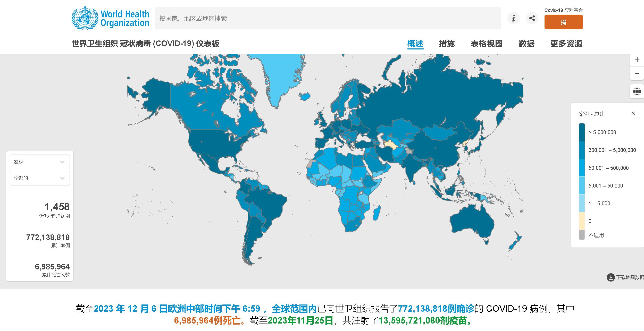644x331 pixels.
Task: Select the 概述 tab
Action: click(x=415, y=44)
